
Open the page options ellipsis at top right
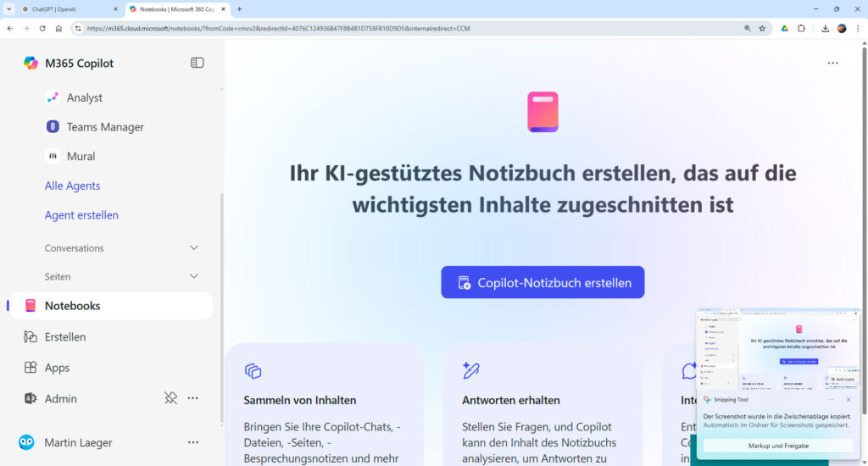(832, 63)
